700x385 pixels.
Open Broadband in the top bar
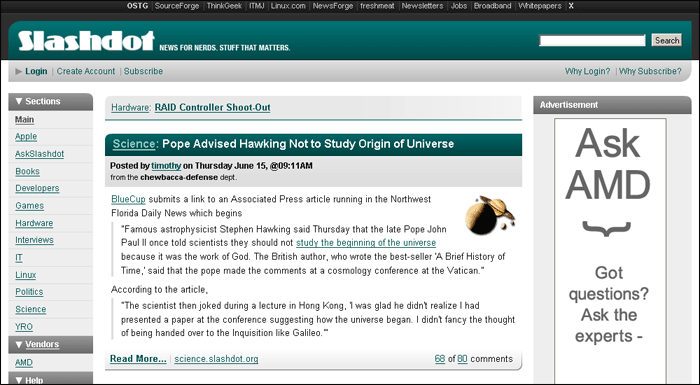coord(492,6)
